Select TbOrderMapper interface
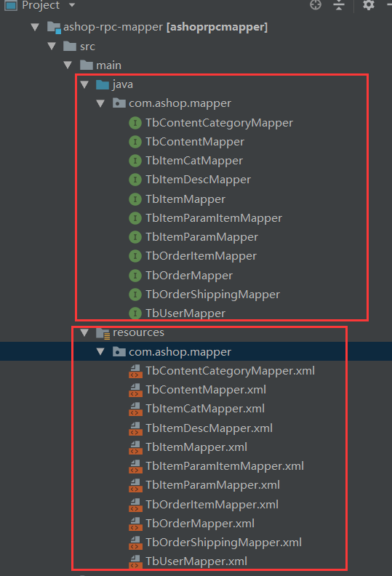The width and height of the screenshot is (392, 576). coord(189,275)
